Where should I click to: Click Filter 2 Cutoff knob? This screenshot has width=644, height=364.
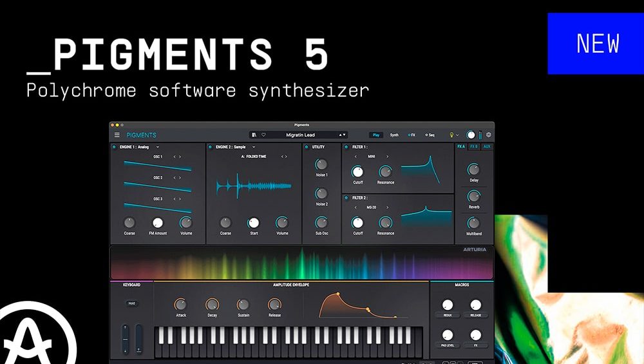coord(357,223)
